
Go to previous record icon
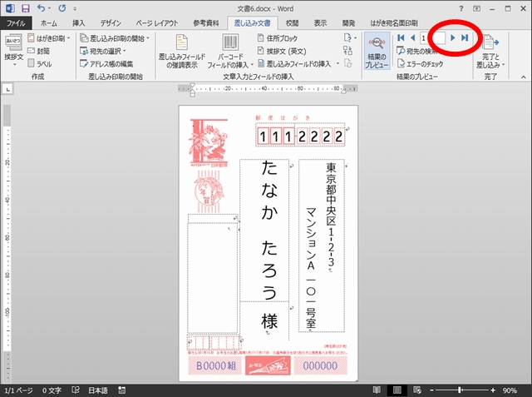tap(412, 37)
